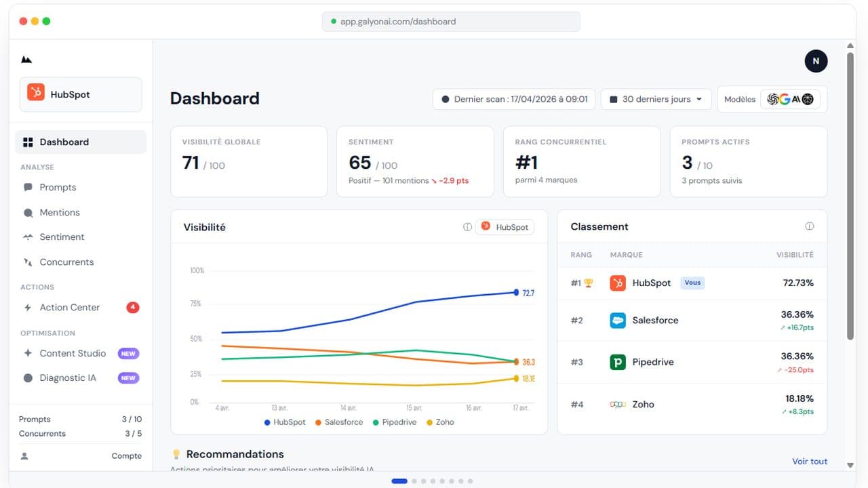Click the Galyon logo icon in the sidebar
868x488 pixels.
[x=26, y=60]
